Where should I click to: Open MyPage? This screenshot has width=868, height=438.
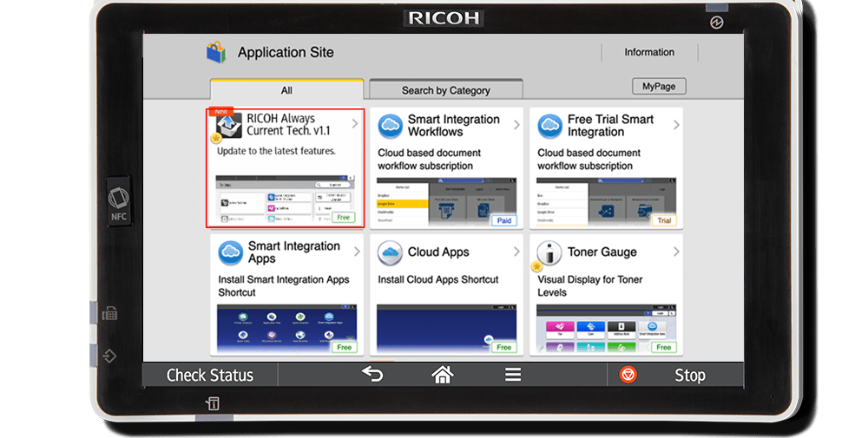[x=659, y=86]
